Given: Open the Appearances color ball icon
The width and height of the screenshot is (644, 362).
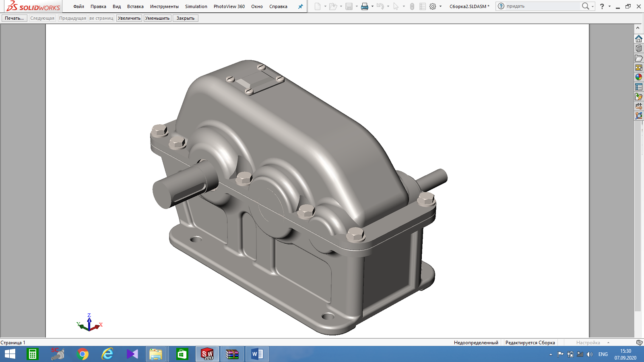Looking at the screenshot, I should coord(639,77).
